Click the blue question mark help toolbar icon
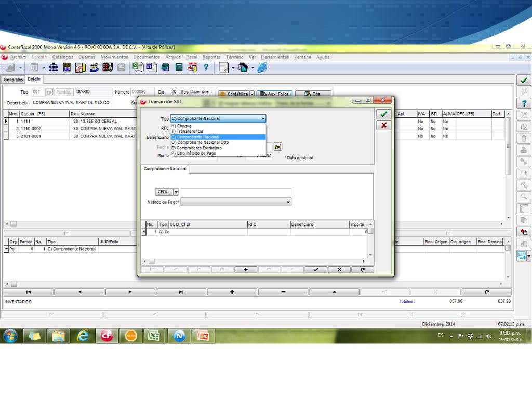 pos(206,68)
